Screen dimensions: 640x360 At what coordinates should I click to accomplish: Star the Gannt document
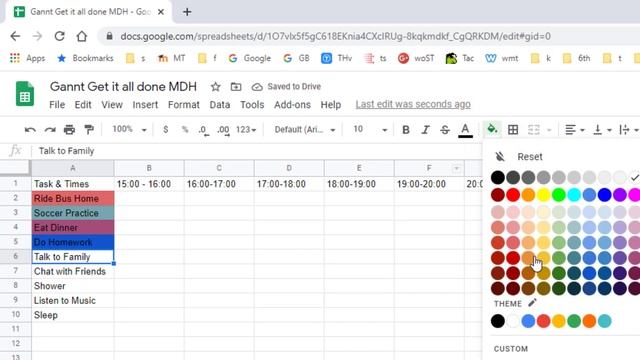click(x=216, y=87)
